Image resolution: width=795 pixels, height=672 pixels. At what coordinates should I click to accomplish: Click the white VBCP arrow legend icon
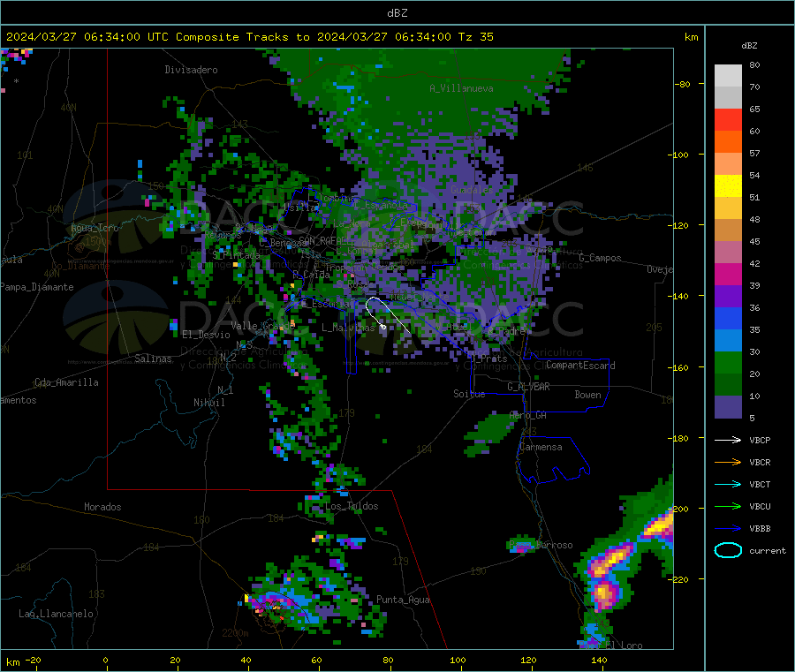(x=728, y=440)
